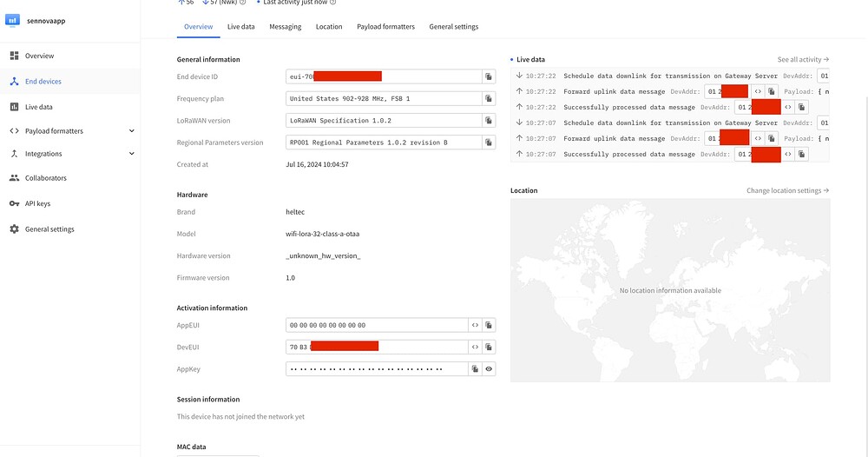Copy the End device ID value
Screen dimensions: 868x457
tap(489, 76)
